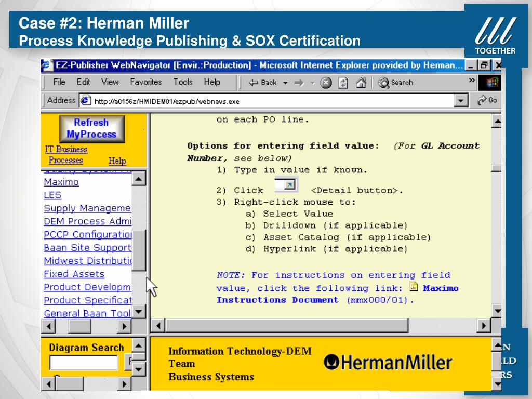The image size is (532, 399).
Task: Open the Help link in yellow panel
Action: (x=117, y=161)
